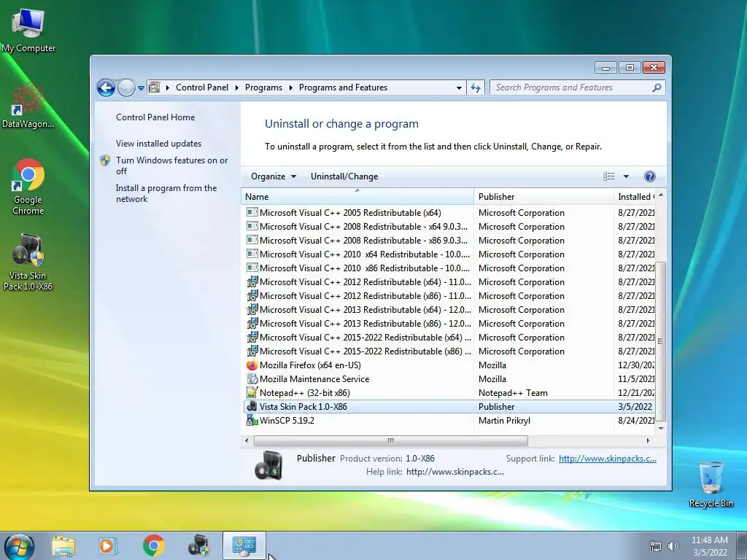Screen dimensions: 747x560
Task: Click the WinSCP program icon
Action: click(252, 421)
